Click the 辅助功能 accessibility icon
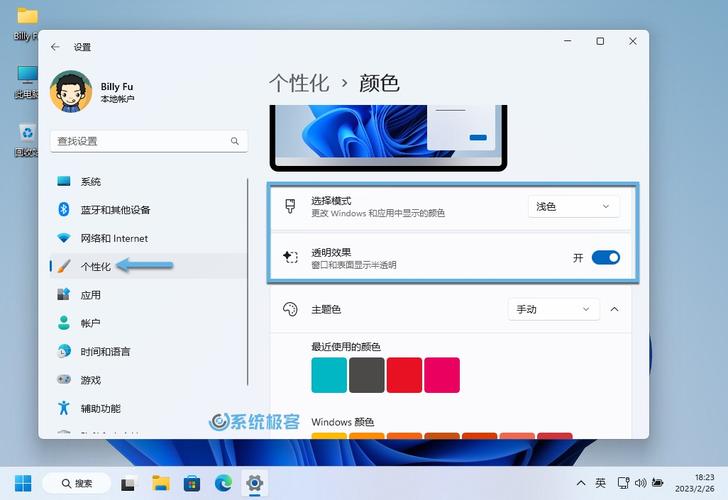 pyautogui.click(x=64, y=408)
